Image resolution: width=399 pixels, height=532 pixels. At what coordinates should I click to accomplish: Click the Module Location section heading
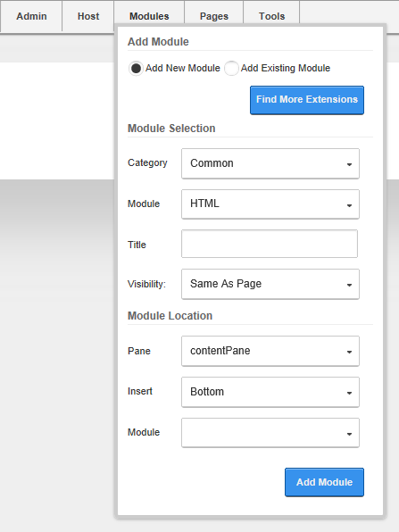(x=170, y=316)
